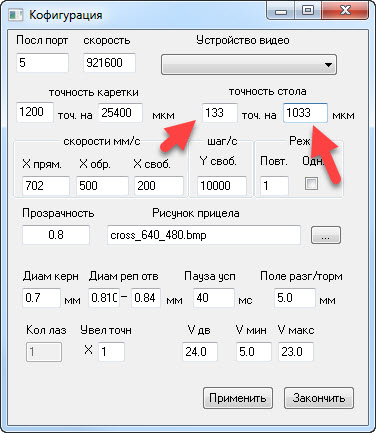Click the Посл порт field with 5
The image size is (376, 433).
coord(42,63)
